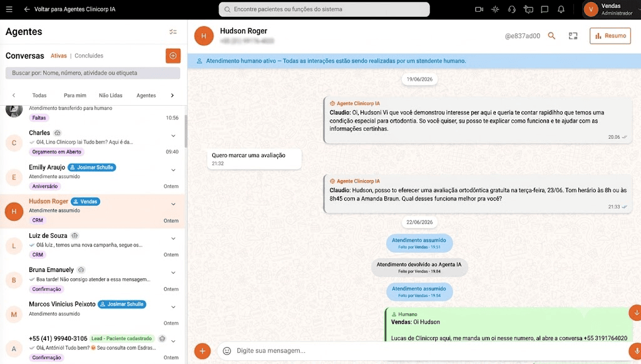The width and height of the screenshot is (641, 364).
Task: Select the Para mim tab
Action: click(x=75, y=95)
